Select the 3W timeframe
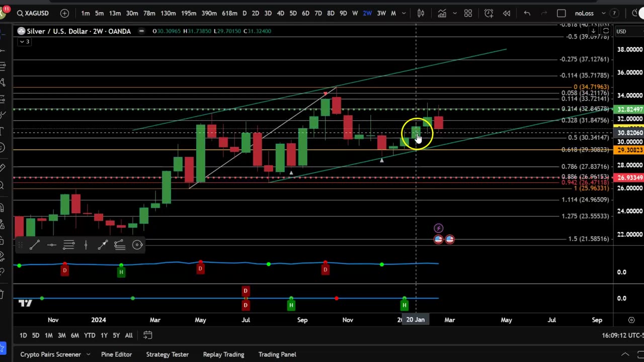Image resolution: width=644 pixels, height=362 pixels. pyautogui.click(x=381, y=13)
